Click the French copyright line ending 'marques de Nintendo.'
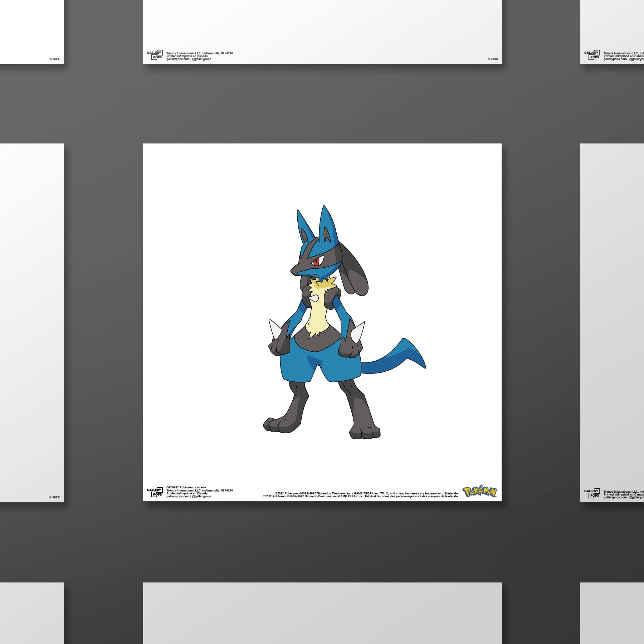This screenshot has width=644, height=644. point(361,496)
